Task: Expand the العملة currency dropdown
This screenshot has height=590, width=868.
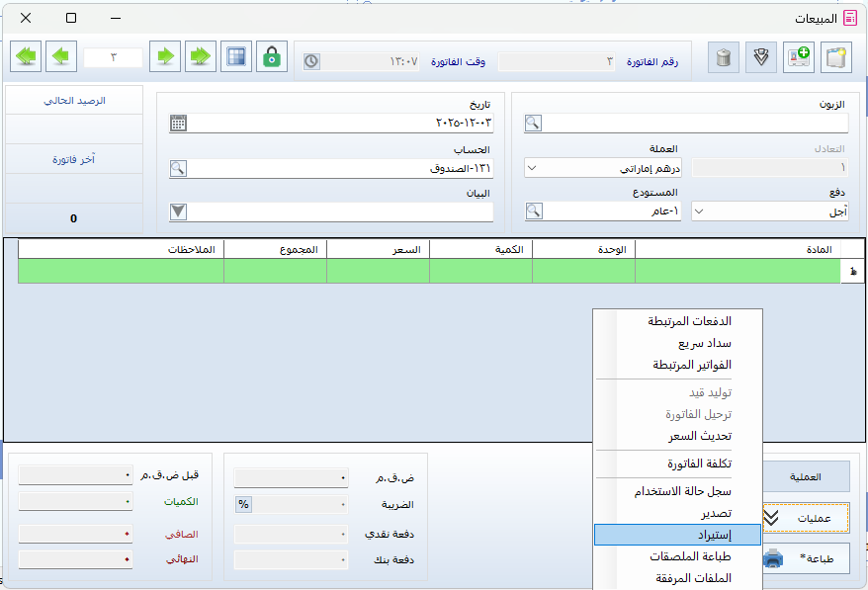Action: click(532, 168)
